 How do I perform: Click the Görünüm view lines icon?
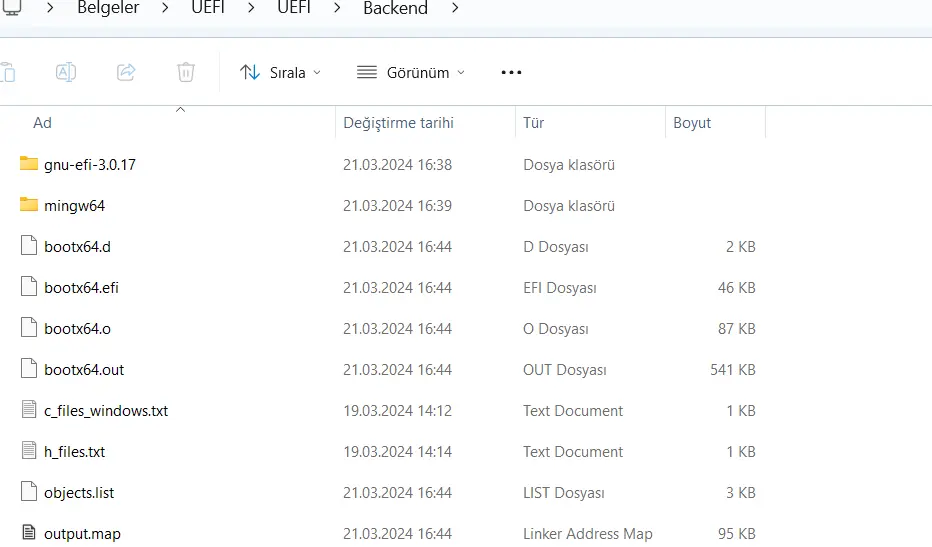[x=367, y=73]
